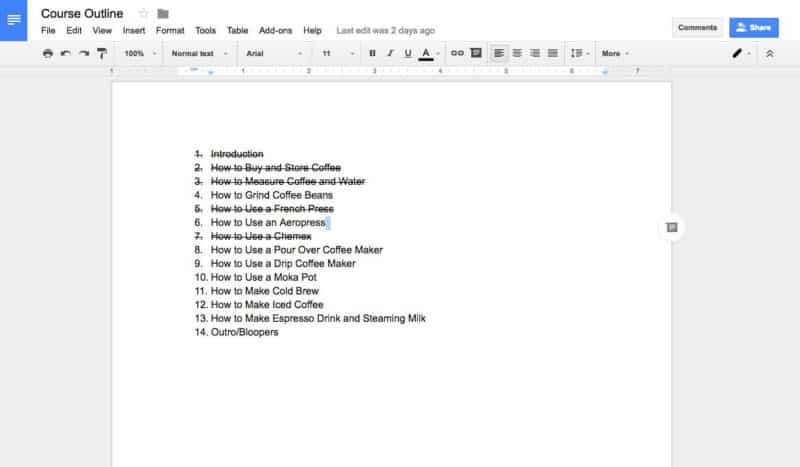Redo the last undone action
This screenshot has height=467, width=800.
84,53
